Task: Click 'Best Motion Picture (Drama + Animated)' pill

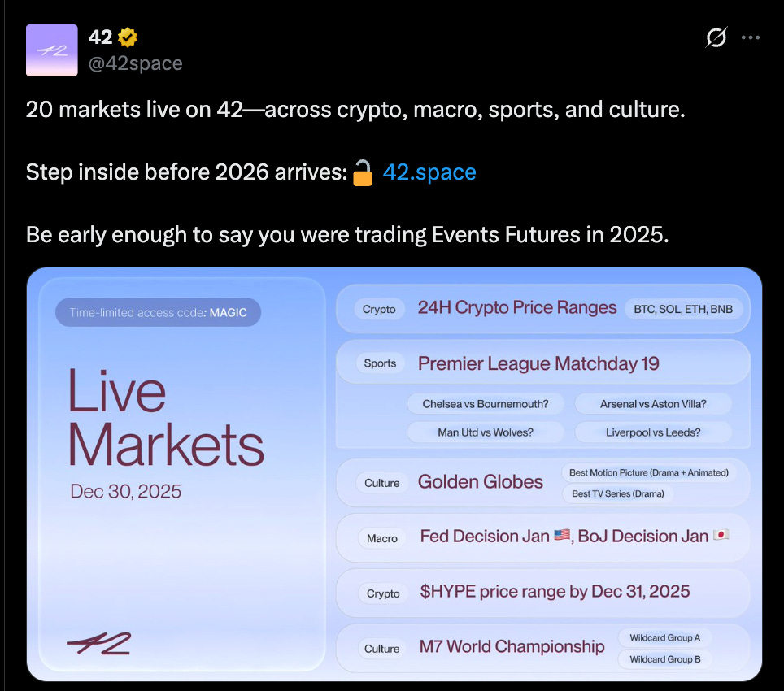Action: [x=649, y=472]
